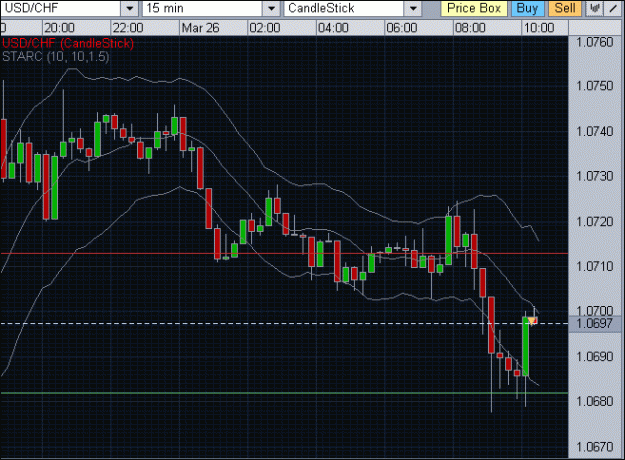625x460 pixels.
Task: Click the 06:00 time axis label
Action: click(x=402, y=28)
